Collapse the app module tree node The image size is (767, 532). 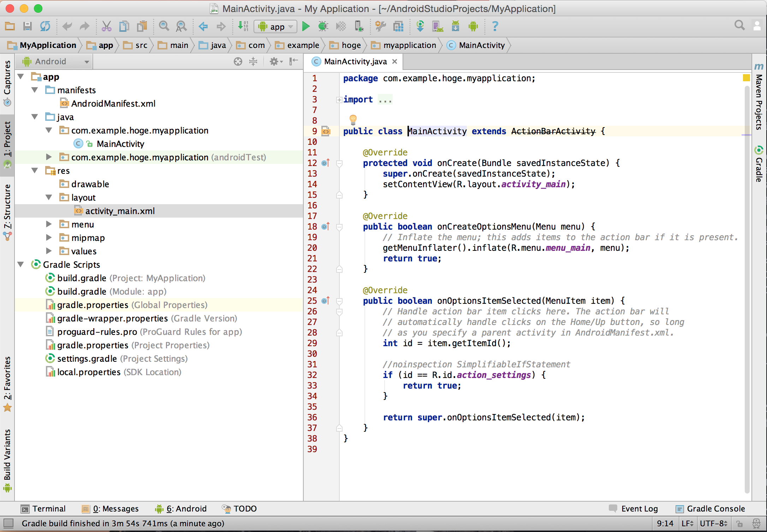21,77
